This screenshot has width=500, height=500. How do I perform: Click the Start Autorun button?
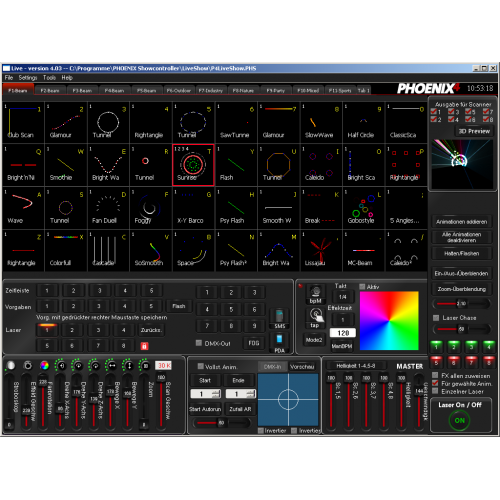coord(205,409)
